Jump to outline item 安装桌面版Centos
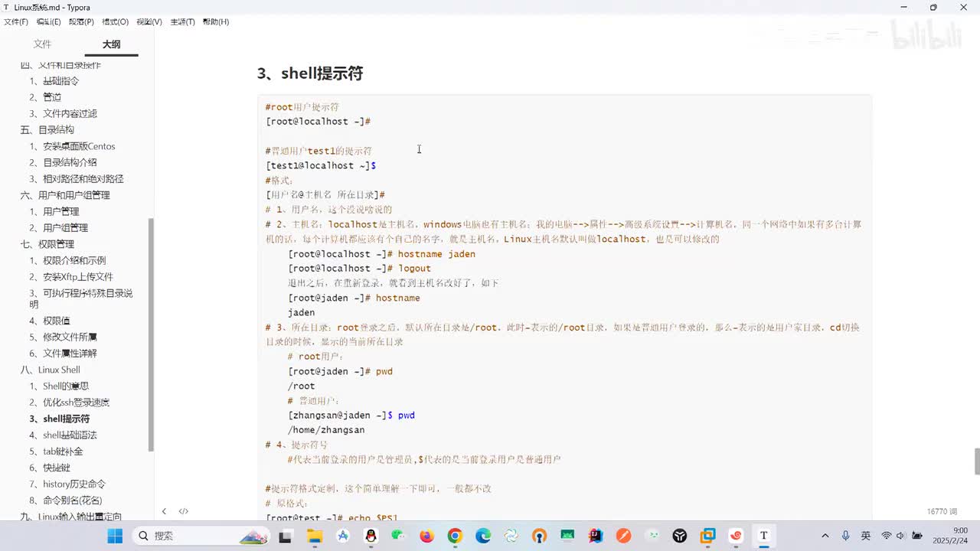 [x=73, y=146]
